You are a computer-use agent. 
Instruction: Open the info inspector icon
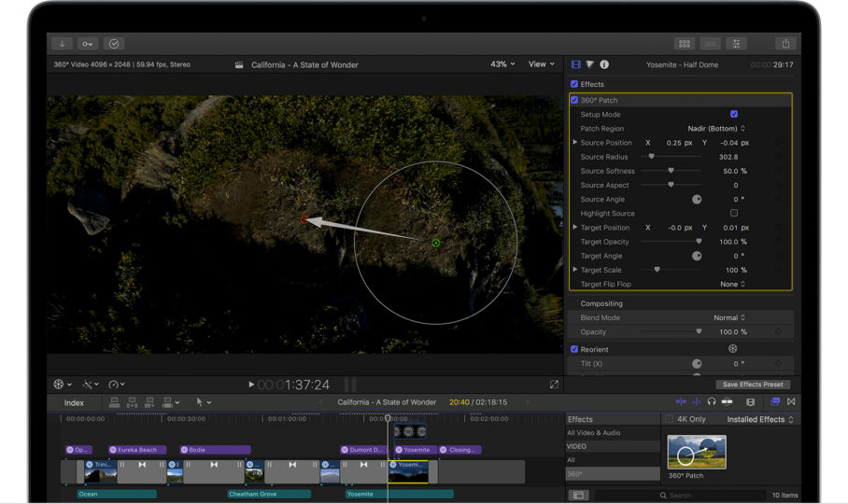click(x=604, y=64)
